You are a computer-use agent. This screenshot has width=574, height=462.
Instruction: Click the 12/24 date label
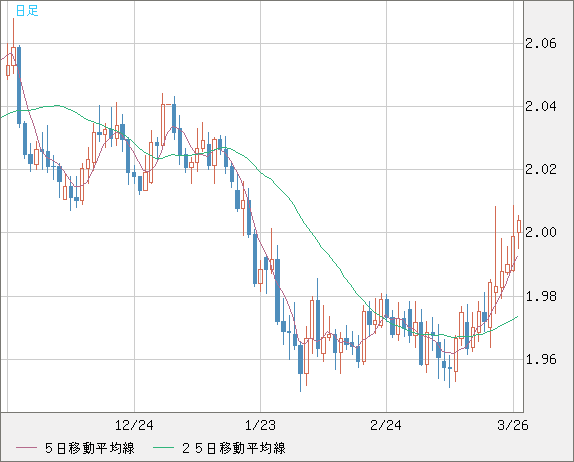coord(134,425)
